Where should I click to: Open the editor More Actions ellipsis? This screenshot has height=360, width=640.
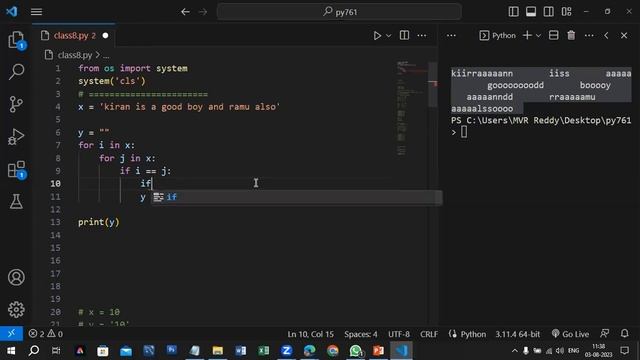[422, 36]
